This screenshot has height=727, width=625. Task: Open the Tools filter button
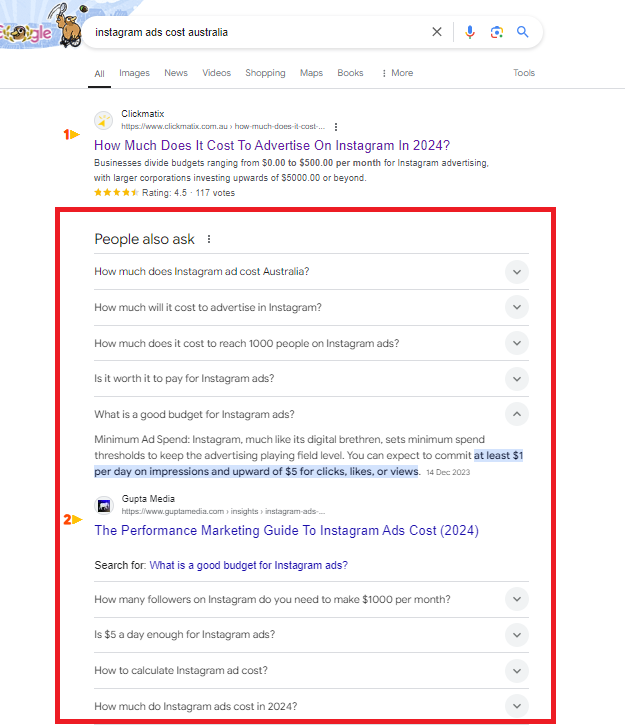click(524, 73)
